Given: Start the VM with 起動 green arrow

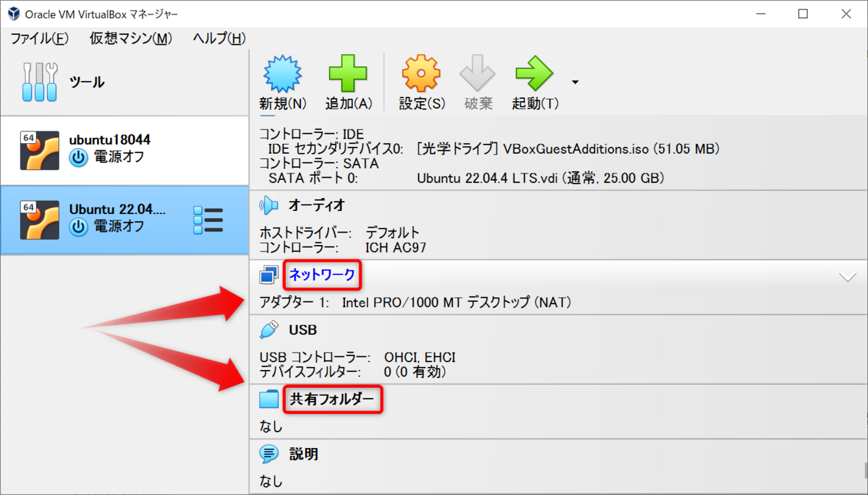Looking at the screenshot, I should [x=535, y=74].
